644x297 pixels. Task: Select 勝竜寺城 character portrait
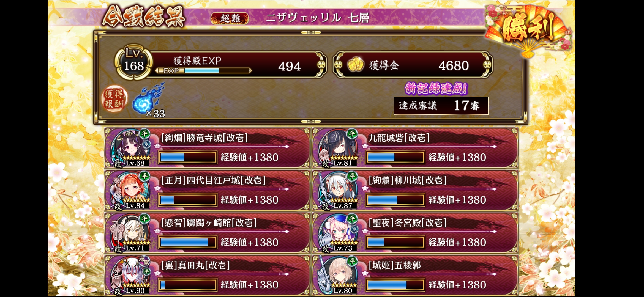(x=131, y=147)
